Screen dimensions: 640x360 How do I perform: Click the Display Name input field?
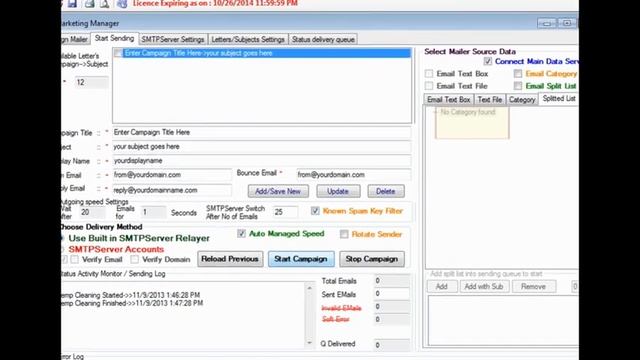[x=262, y=161]
